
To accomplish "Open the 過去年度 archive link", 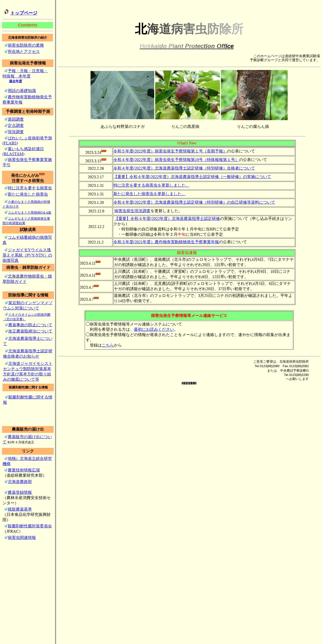I will pos(16,81).
